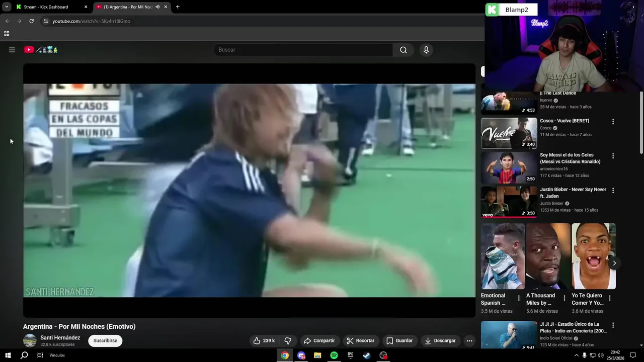
Task: Go to the YouTube home logo
Action: click(x=41, y=50)
